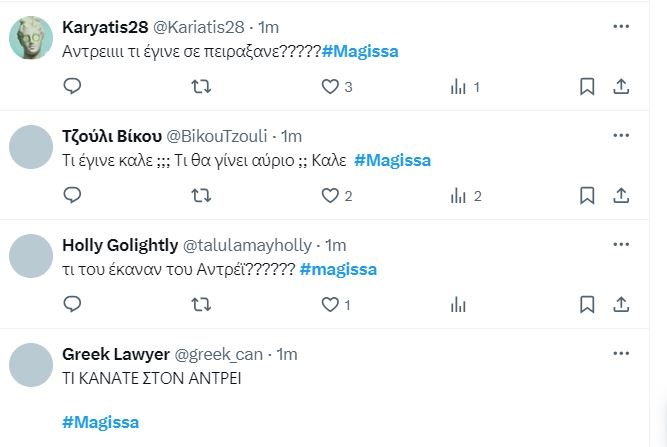Open more options for Karyatis28's tweet
The width and height of the screenshot is (667, 447).
[x=621, y=26]
